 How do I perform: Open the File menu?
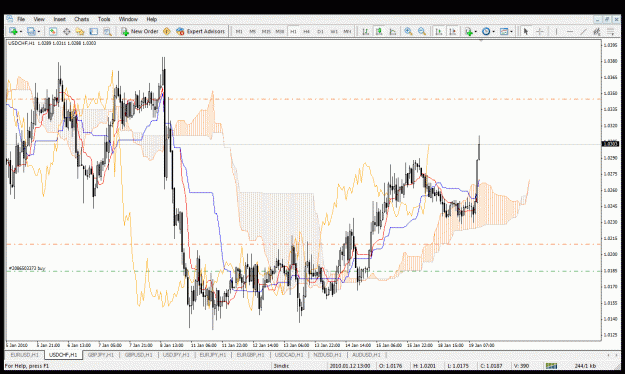tap(21, 19)
